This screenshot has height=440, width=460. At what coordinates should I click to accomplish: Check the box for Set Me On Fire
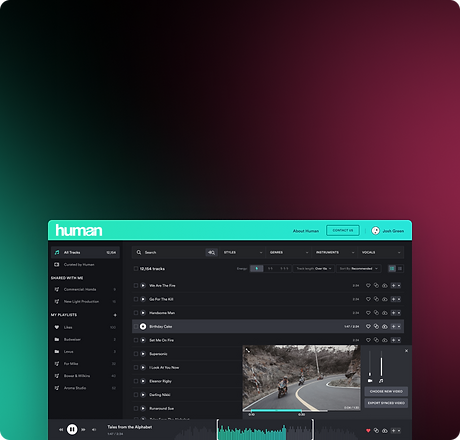click(x=136, y=340)
